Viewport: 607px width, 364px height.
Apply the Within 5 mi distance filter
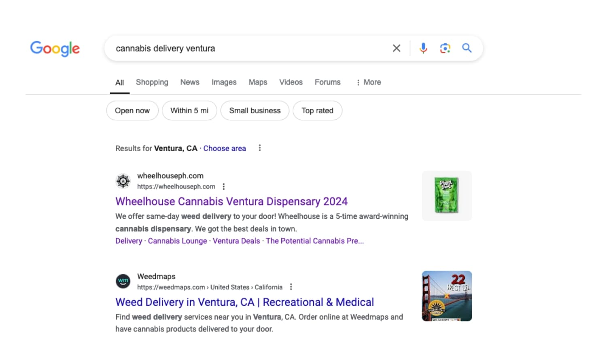pos(189,110)
